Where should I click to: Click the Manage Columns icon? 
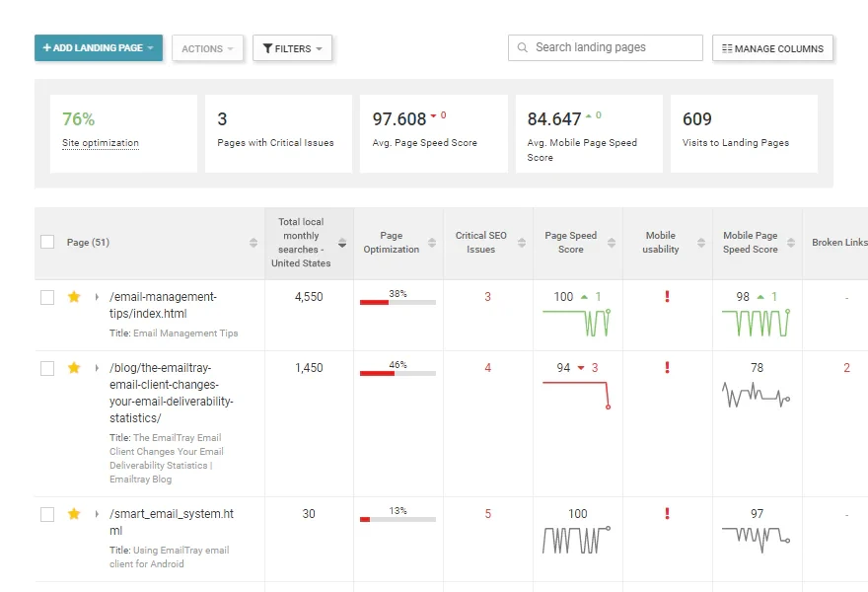pyautogui.click(x=726, y=47)
